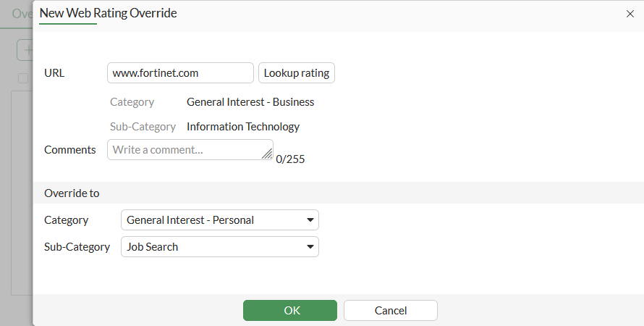Confirm the override with OK
This screenshot has height=326, width=644.
coord(289,310)
